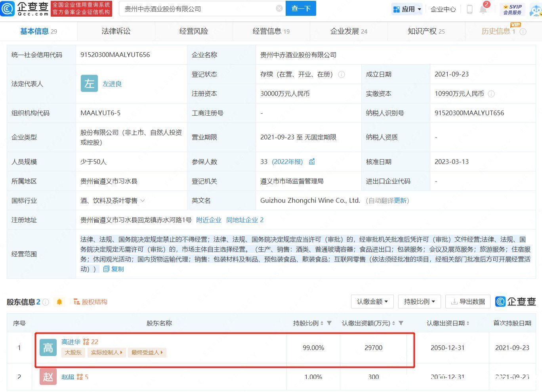This screenshot has height=392, width=542.
Task: Click the shareholder alert bell icon
Action: coord(59,302)
